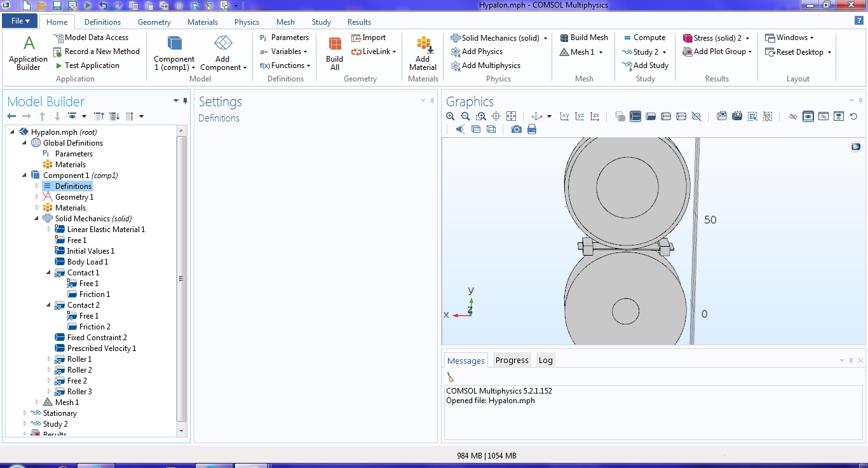Click Zoom Extents in Graphics toolbar

(512, 116)
